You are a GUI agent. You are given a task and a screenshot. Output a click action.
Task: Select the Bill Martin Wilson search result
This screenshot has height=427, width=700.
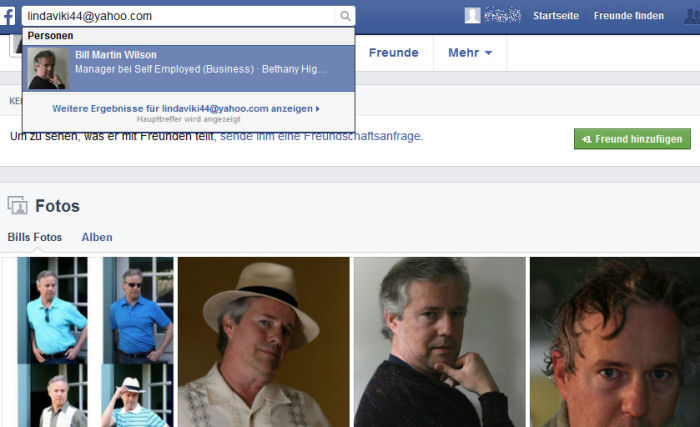coord(189,69)
